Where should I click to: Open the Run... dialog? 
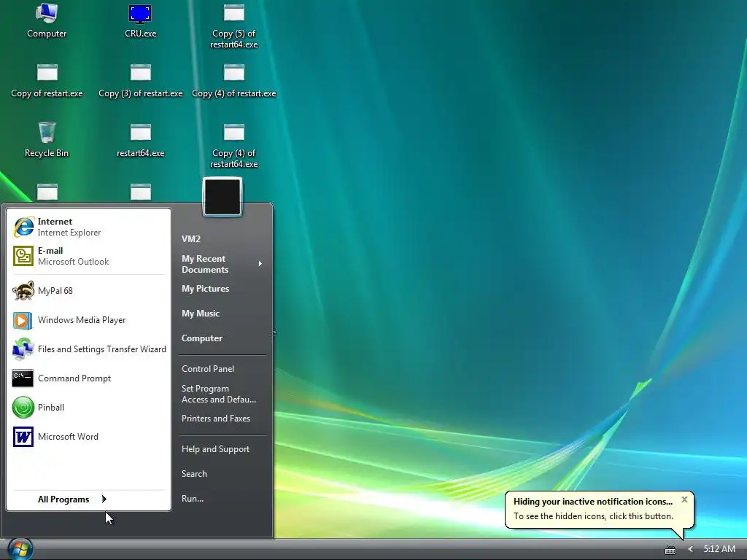coord(222,499)
